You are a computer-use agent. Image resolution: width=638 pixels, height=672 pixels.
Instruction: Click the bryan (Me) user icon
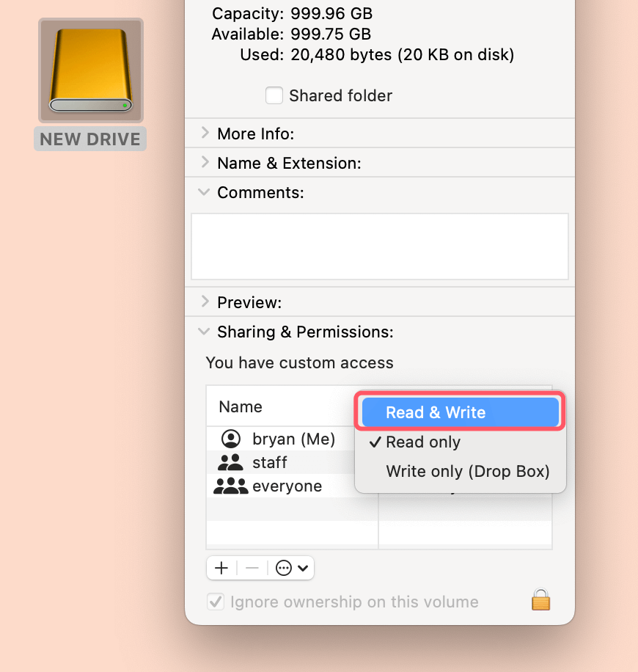pyautogui.click(x=230, y=438)
